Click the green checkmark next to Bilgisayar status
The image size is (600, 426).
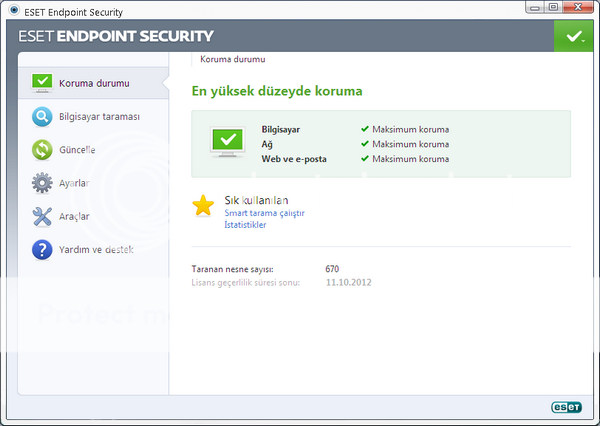click(x=365, y=129)
